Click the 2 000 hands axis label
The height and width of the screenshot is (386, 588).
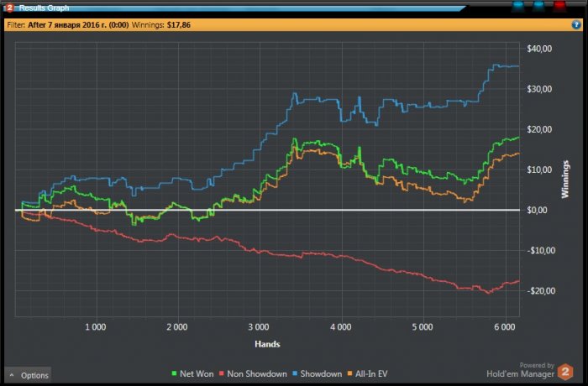(x=177, y=326)
